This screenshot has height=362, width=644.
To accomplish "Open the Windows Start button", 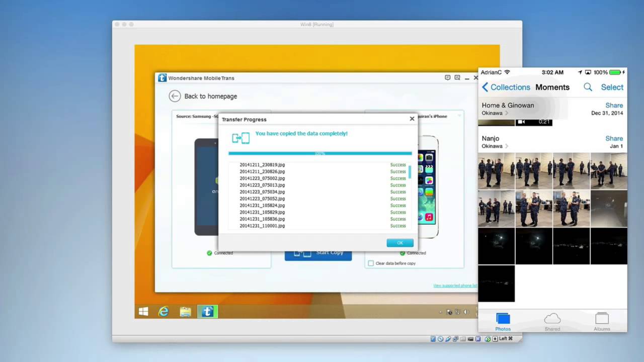I will 143,312.
